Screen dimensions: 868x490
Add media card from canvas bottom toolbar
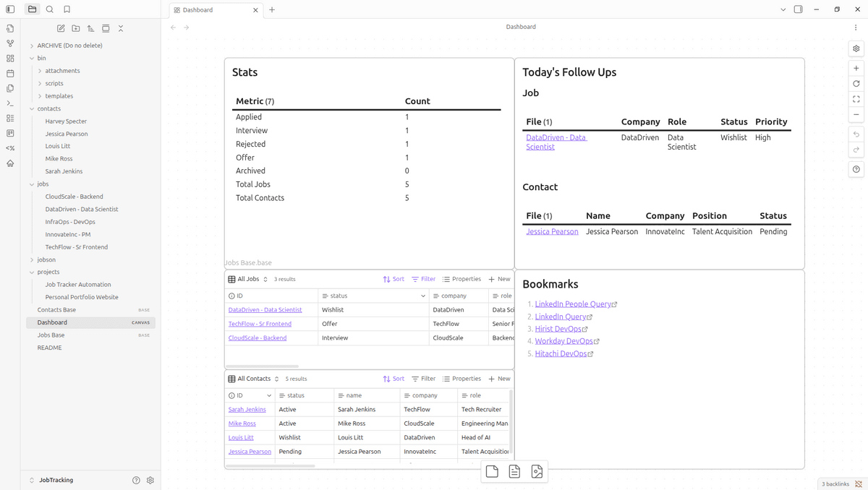(x=537, y=472)
